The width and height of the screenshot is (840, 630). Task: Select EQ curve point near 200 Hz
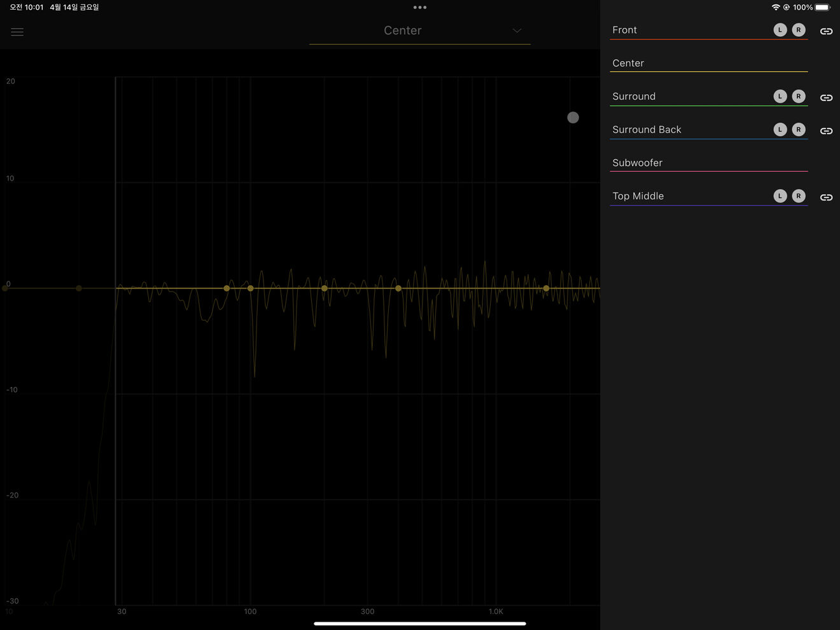pyautogui.click(x=325, y=288)
